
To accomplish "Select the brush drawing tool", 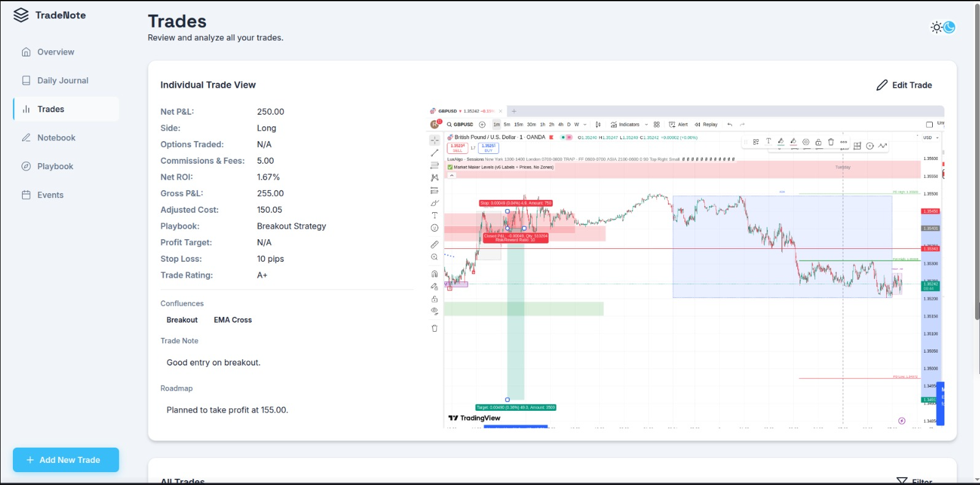I will pos(435,203).
